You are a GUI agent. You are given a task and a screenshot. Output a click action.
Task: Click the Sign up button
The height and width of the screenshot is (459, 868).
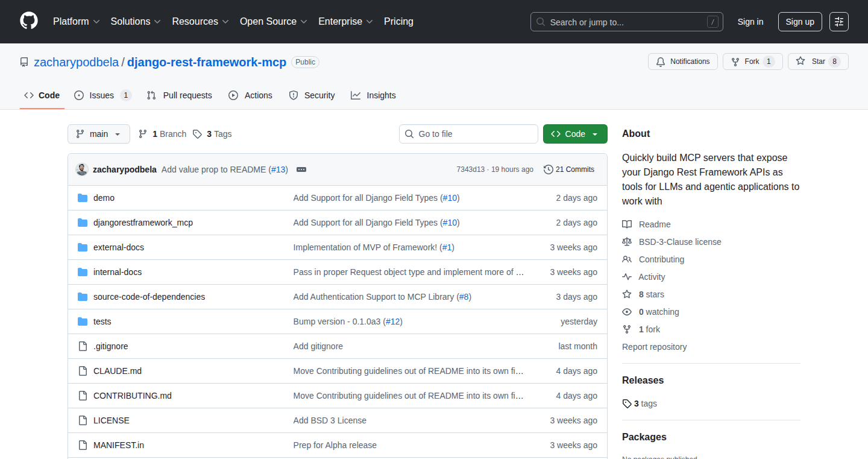click(800, 22)
